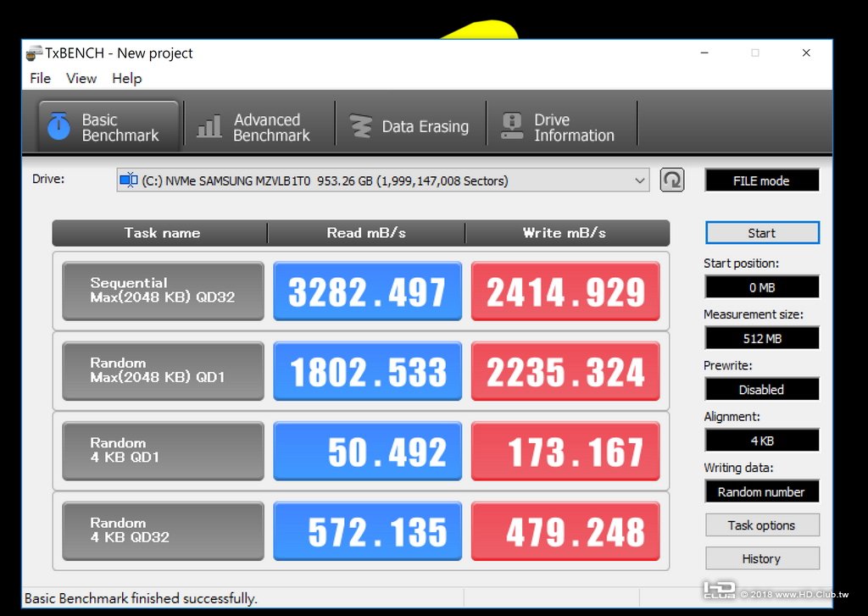Click the TxBENCH app icon in title bar
This screenshot has width=868, height=616.
click(34, 53)
